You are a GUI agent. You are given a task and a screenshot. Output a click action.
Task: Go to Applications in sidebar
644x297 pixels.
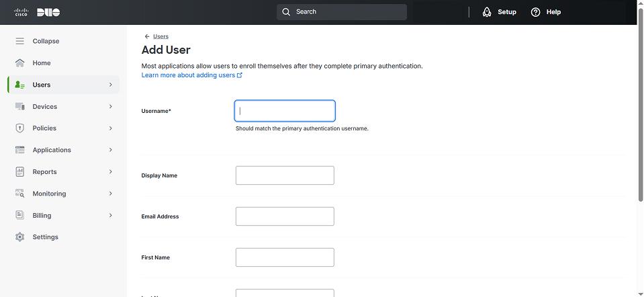[x=52, y=150]
